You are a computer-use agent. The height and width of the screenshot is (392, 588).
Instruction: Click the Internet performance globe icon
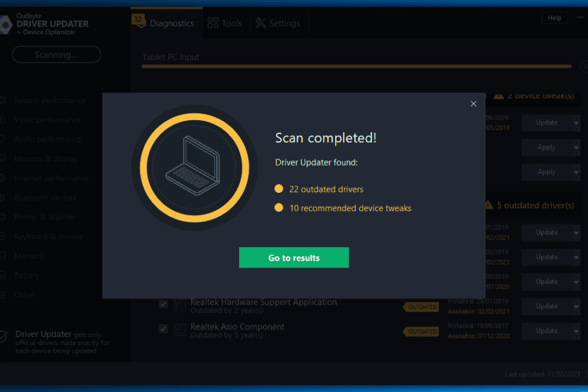tap(3, 178)
